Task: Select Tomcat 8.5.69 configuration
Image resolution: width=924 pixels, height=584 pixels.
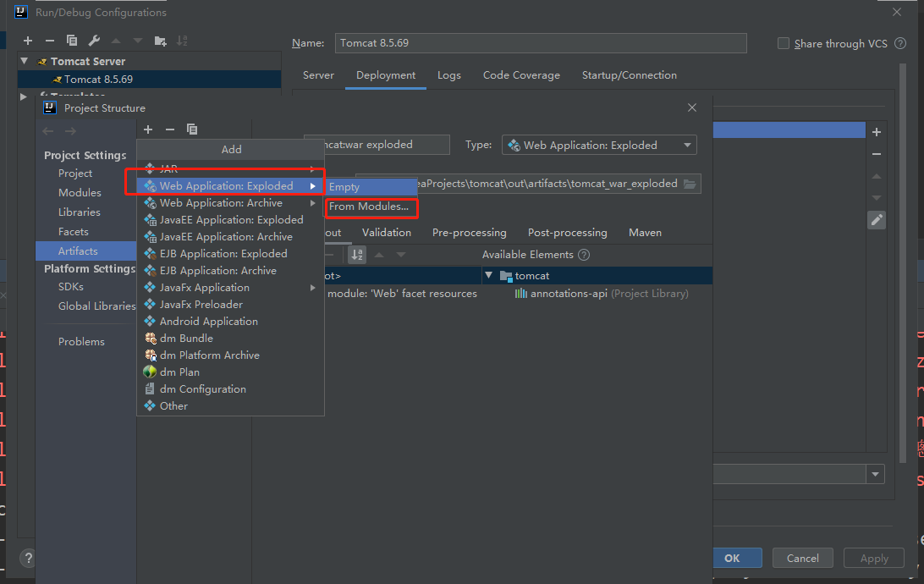Action: [150, 79]
